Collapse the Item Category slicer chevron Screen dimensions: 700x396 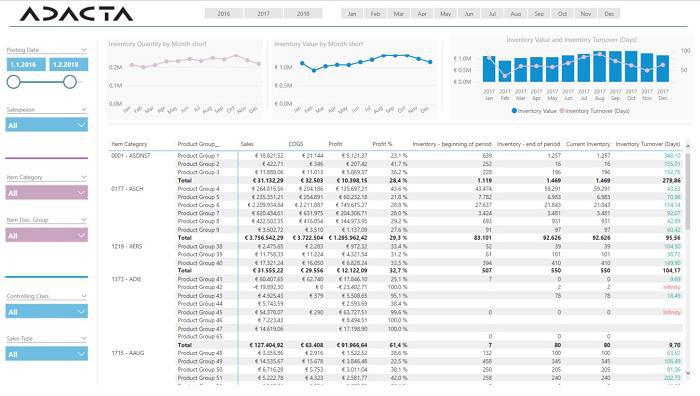coord(84,177)
